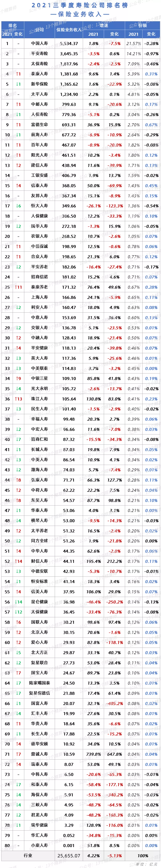Click the company name 中邮人寿
161x868 pixels.
coord(40,104)
